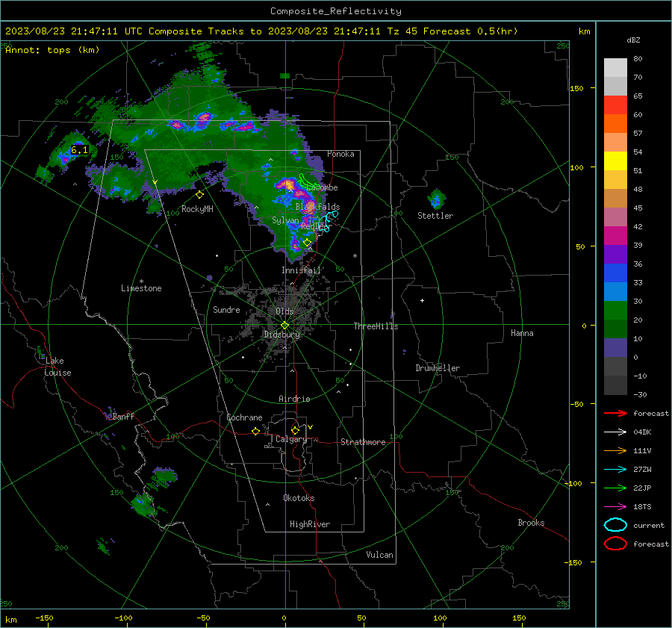Viewport: 672px width, 628px height.
Task: Click the Brooks city label
Action: [531, 523]
